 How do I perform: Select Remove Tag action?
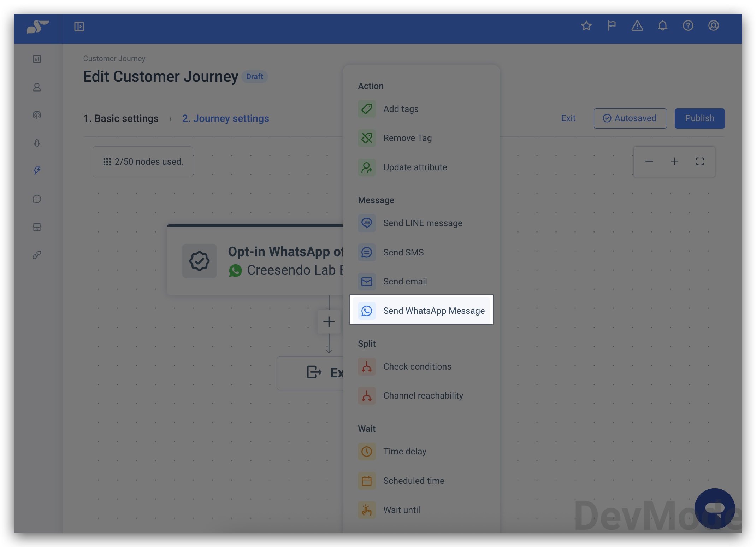pyautogui.click(x=421, y=138)
